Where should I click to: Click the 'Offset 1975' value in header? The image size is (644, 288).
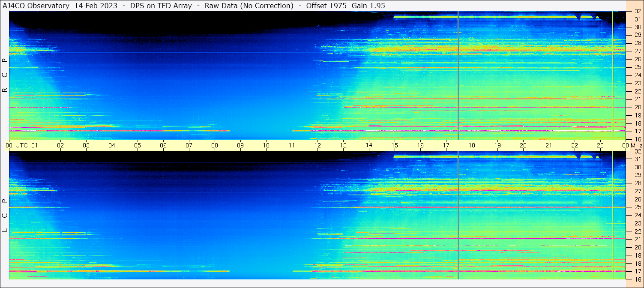pos(326,6)
